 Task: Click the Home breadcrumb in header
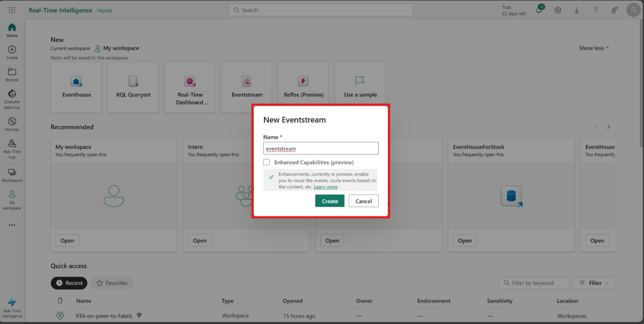[x=105, y=10]
